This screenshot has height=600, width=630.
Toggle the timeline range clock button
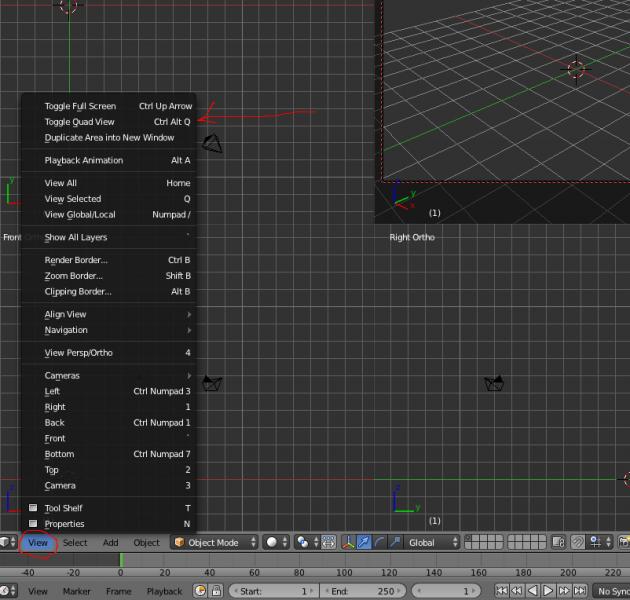click(200, 591)
